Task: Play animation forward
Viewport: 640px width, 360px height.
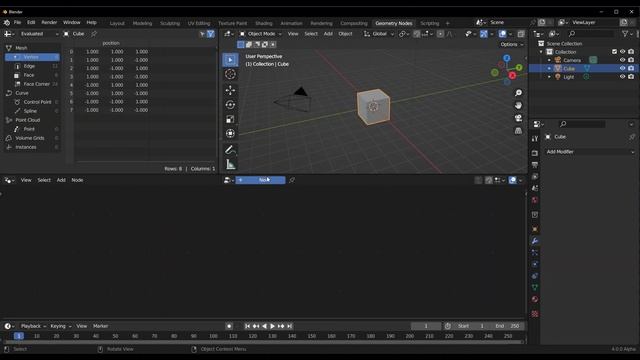Action: point(272,326)
